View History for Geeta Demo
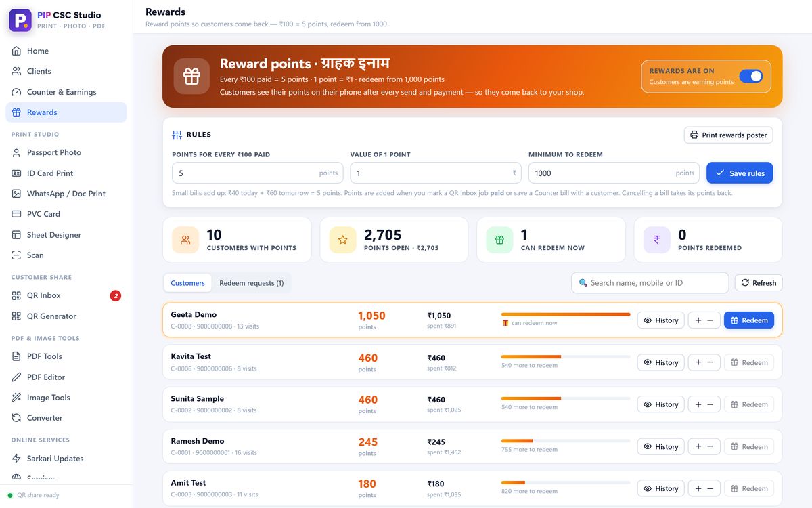Screen dimensions: 812x508 660,320
